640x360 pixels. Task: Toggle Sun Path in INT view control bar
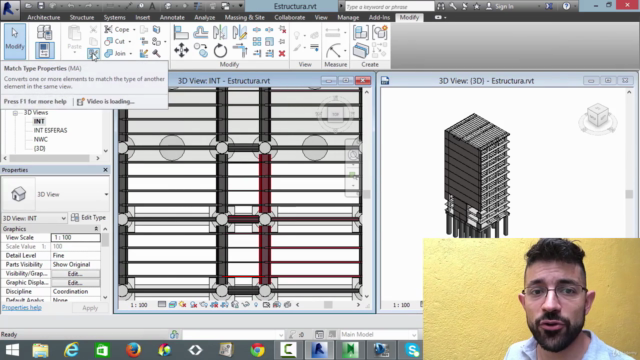click(183, 304)
